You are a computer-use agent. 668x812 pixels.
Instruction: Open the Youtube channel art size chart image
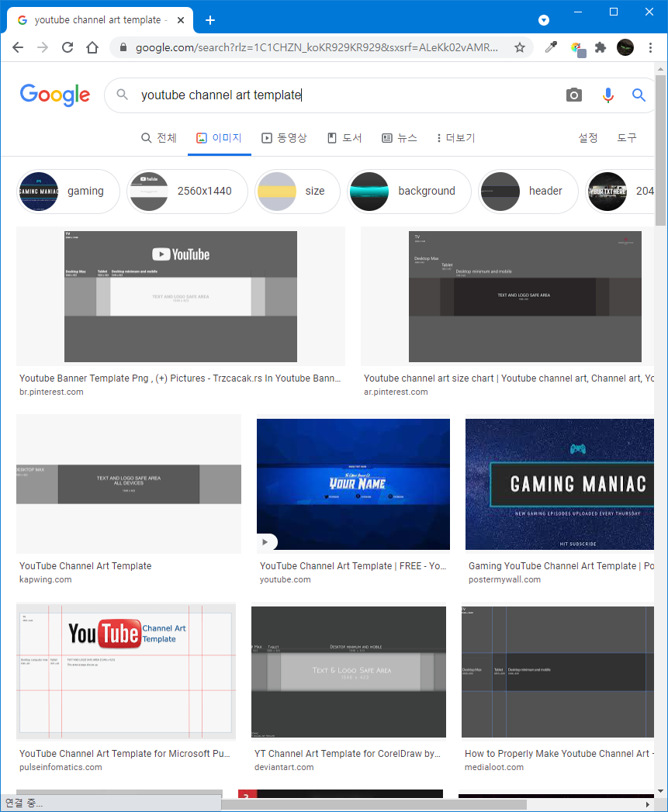(524, 296)
